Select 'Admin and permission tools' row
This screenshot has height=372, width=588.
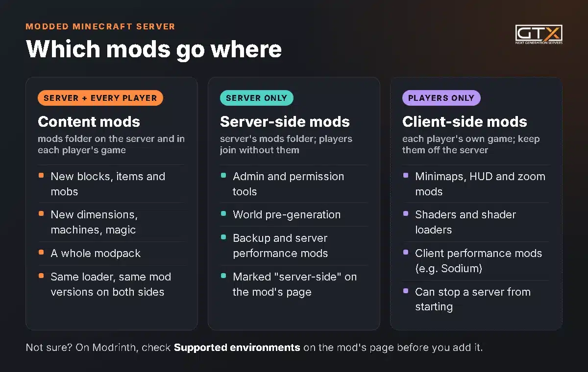click(294, 184)
